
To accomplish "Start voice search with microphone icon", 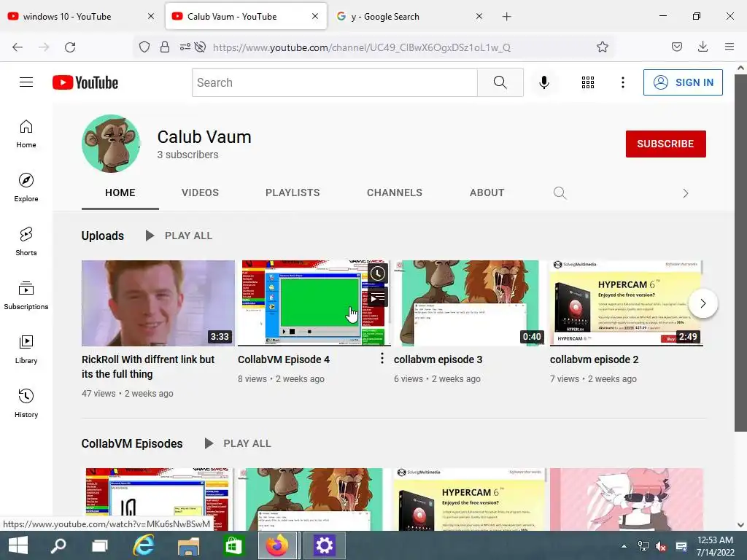I will [544, 82].
